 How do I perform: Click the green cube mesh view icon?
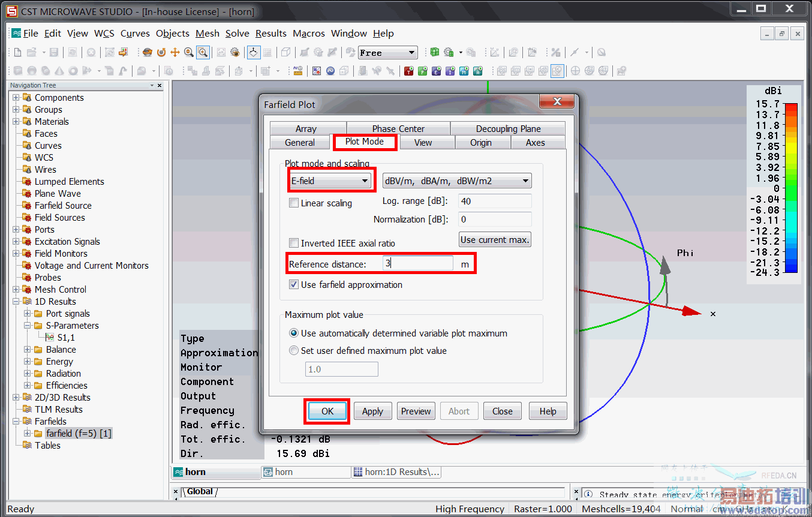click(x=435, y=52)
